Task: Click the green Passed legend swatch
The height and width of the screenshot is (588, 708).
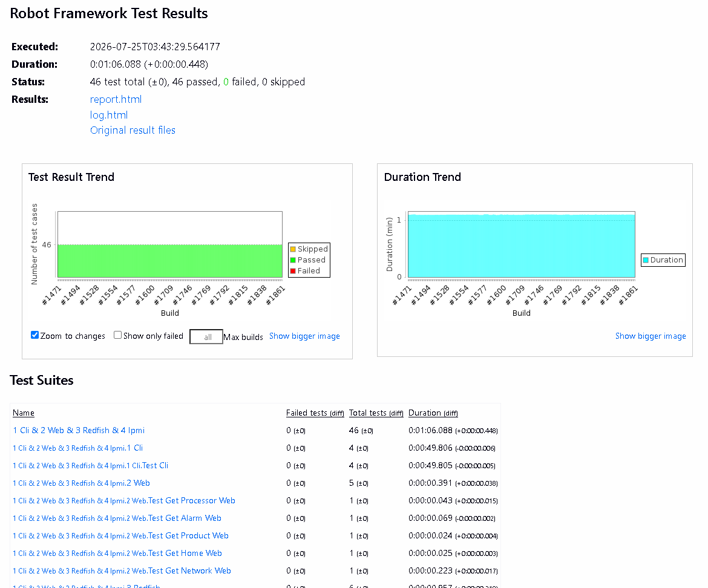Action: point(293,260)
